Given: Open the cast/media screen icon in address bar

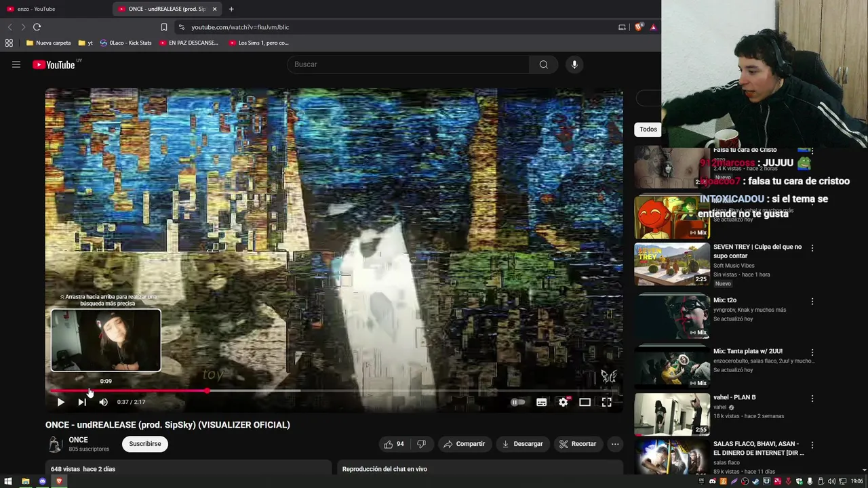Looking at the screenshot, I should click(x=622, y=27).
